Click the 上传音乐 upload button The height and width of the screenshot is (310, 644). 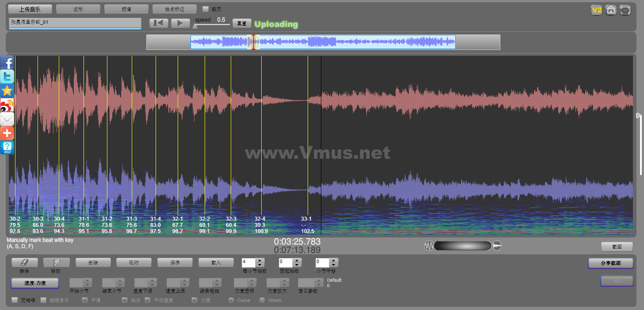pyautogui.click(x=30, y=9)
